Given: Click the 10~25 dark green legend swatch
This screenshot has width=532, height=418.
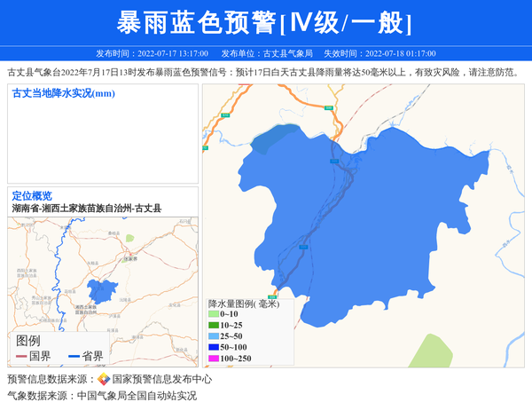Looking at the screenshot, I should pyautogui.click(x=214, y=326).
